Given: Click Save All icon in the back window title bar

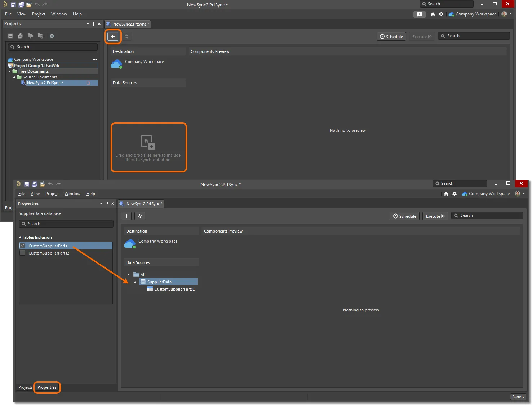Looking at the screenshot, I should (21, 5).
